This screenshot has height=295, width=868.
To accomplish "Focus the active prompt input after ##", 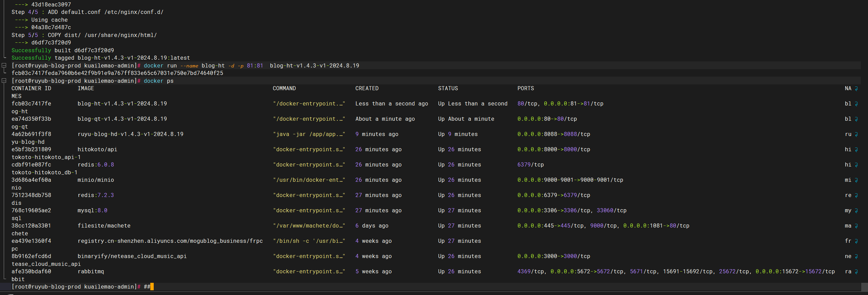I will pos(152,287).
